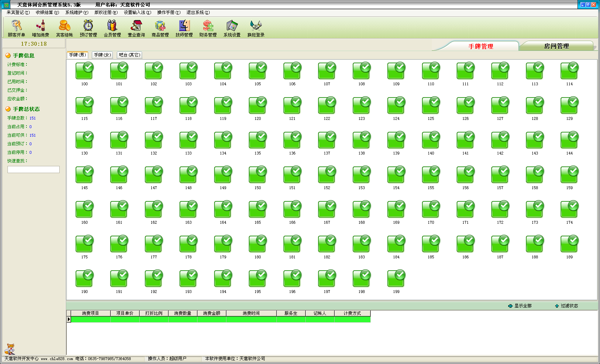Switch to the 手牌管理 tab

pos(481,46)
